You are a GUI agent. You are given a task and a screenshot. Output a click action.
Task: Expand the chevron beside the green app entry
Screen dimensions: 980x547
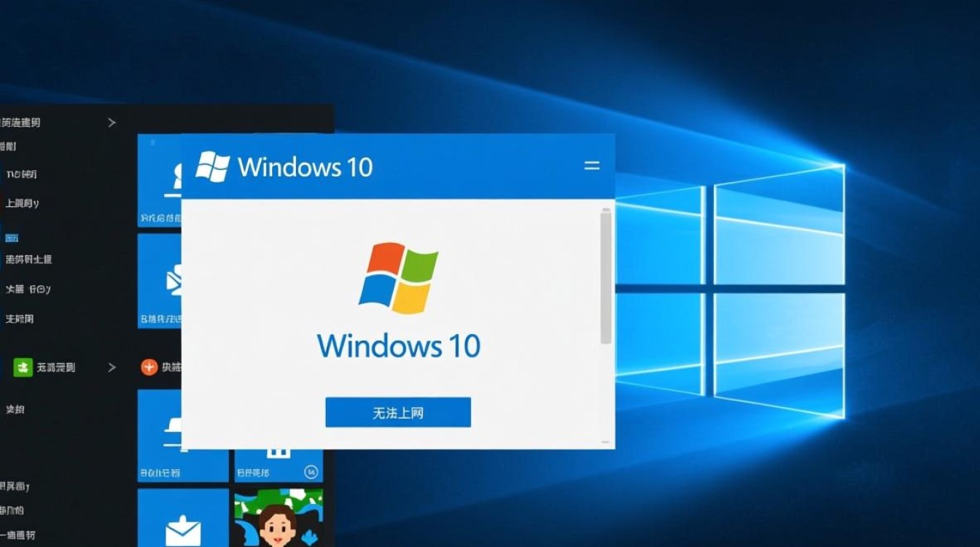[112, 367]
